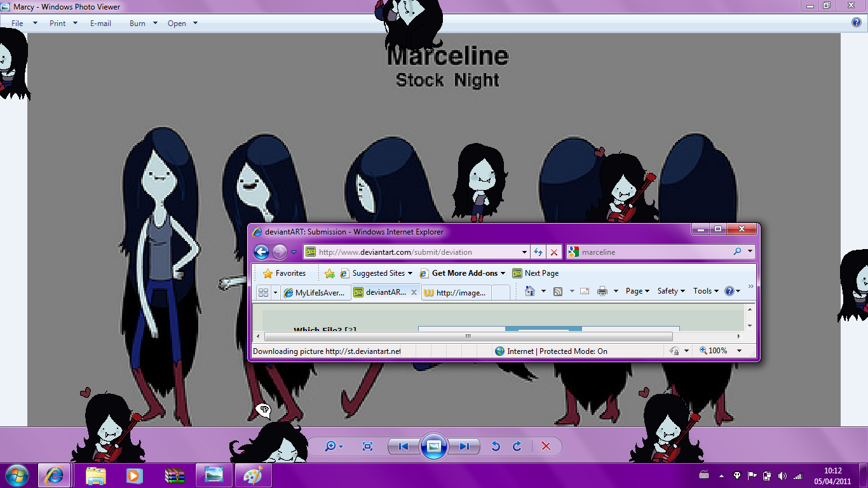Open the Favorites button

pyautogui.click(x=284, y=273)
